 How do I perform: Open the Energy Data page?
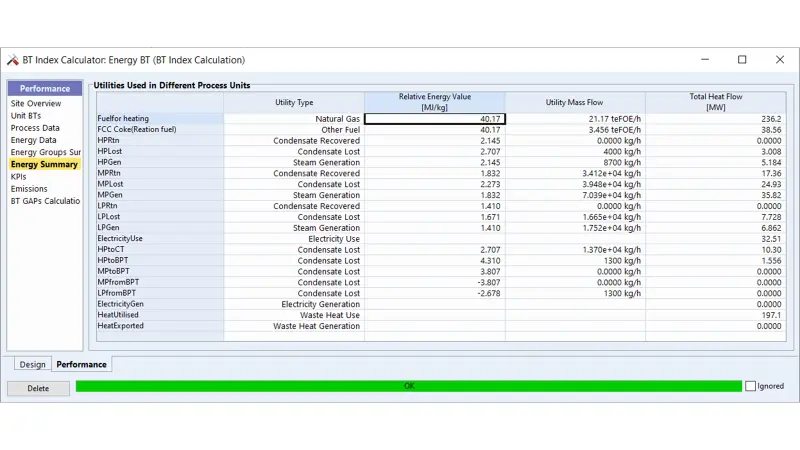click(x=33, y=140)
